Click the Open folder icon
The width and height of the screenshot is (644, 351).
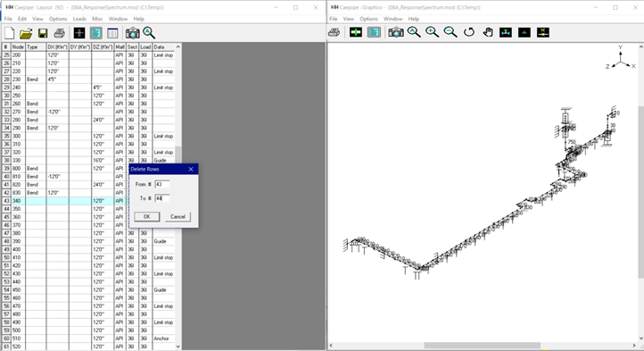coord(26,33)
